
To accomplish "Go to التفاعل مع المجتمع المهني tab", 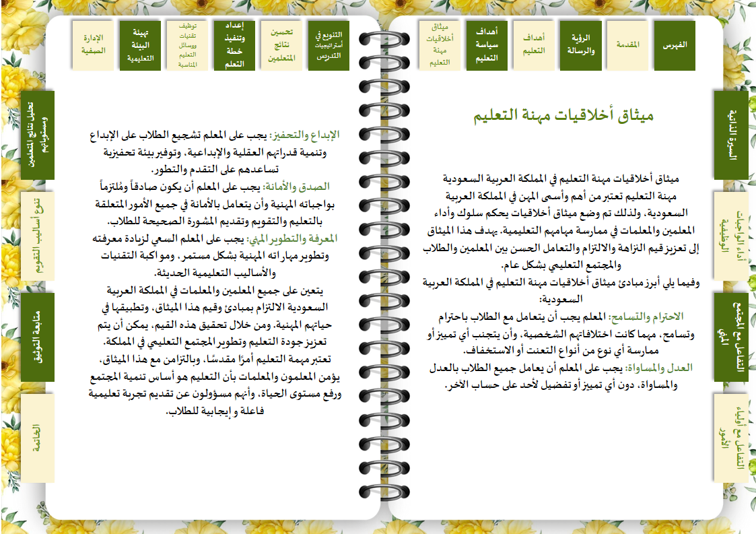I will pos(731,337).
